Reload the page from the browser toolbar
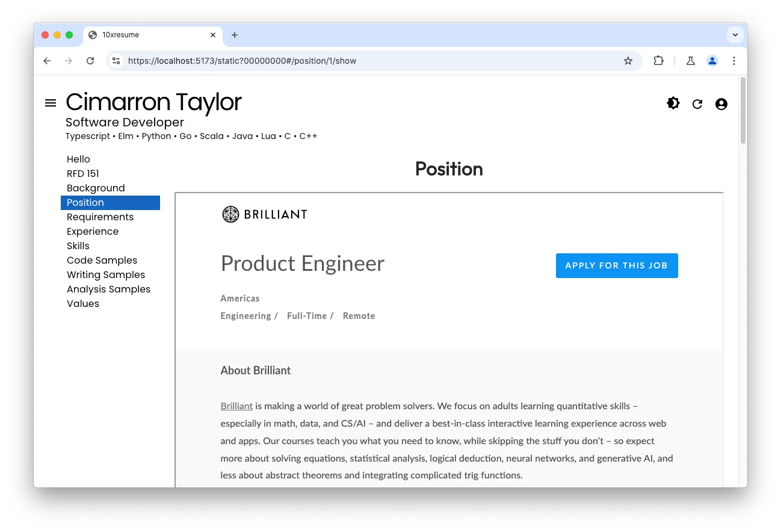This screenshot has height=532, width=781. (90, 61)
